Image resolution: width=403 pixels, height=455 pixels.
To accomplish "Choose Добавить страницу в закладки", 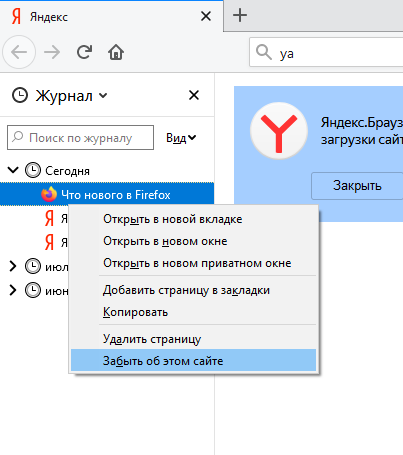I will [193, 290].
